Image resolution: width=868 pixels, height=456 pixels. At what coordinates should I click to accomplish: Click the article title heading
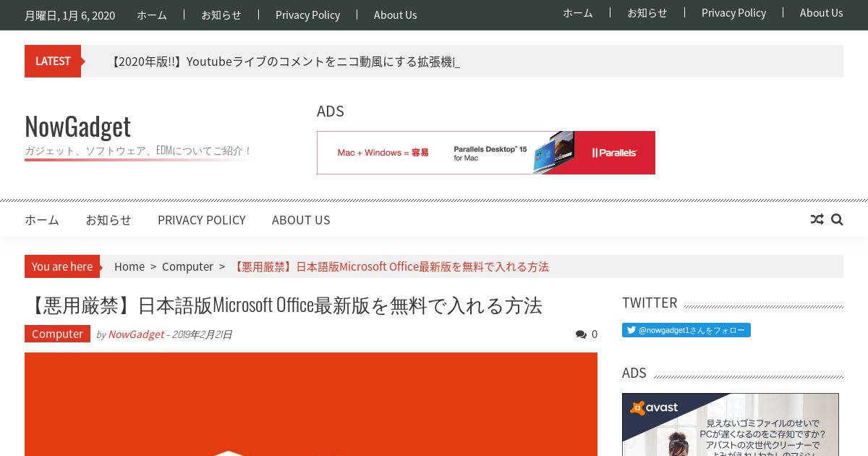click(284, 305)
